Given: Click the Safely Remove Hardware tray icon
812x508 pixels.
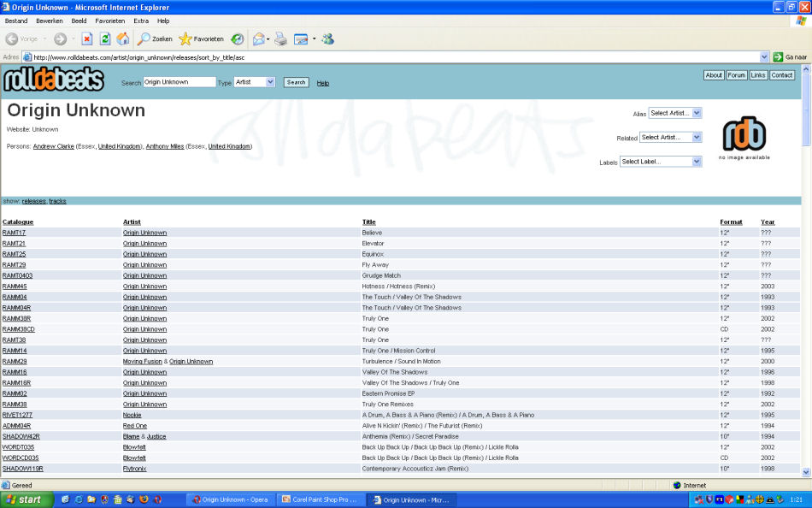Looking at the screenshot, I should point(780,499).
